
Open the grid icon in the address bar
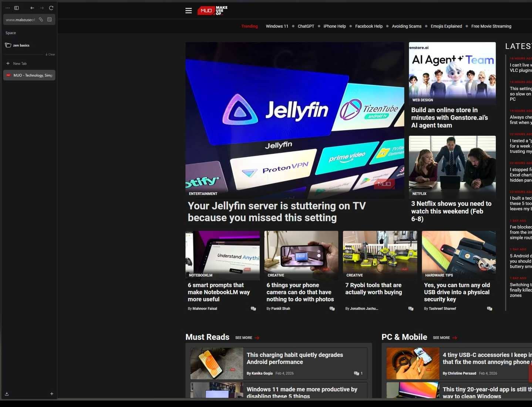click(x=50, y=20)
